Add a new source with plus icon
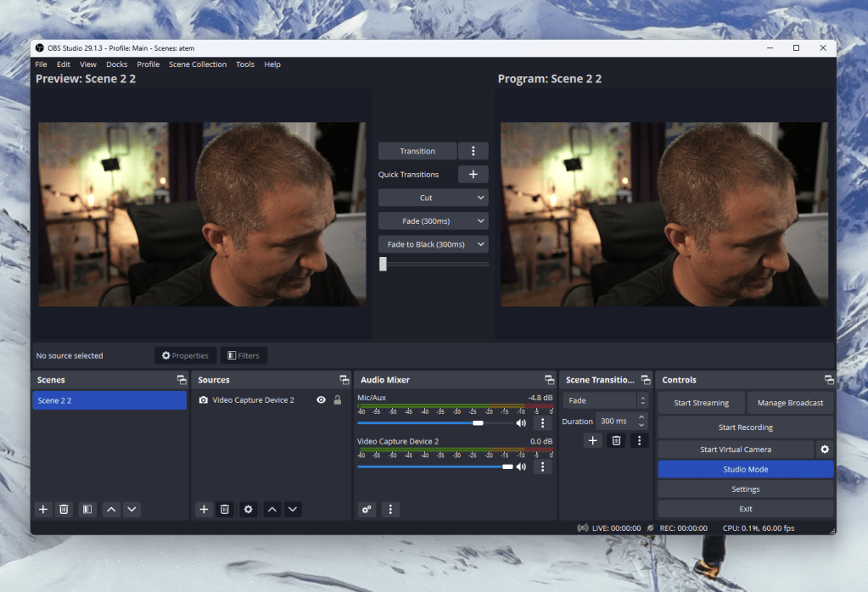Viewport: 868px width, 592px height. pyautogui.click(x=204, y=509)
